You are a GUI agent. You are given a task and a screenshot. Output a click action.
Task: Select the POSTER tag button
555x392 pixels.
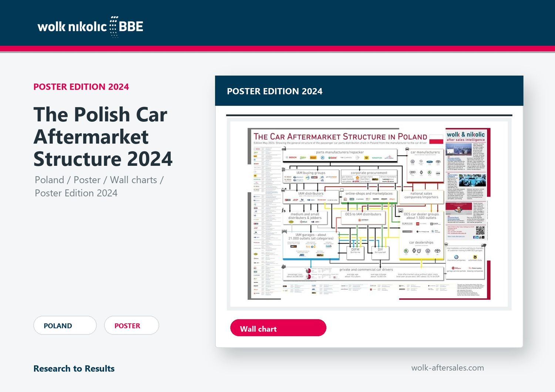point(132,325)
